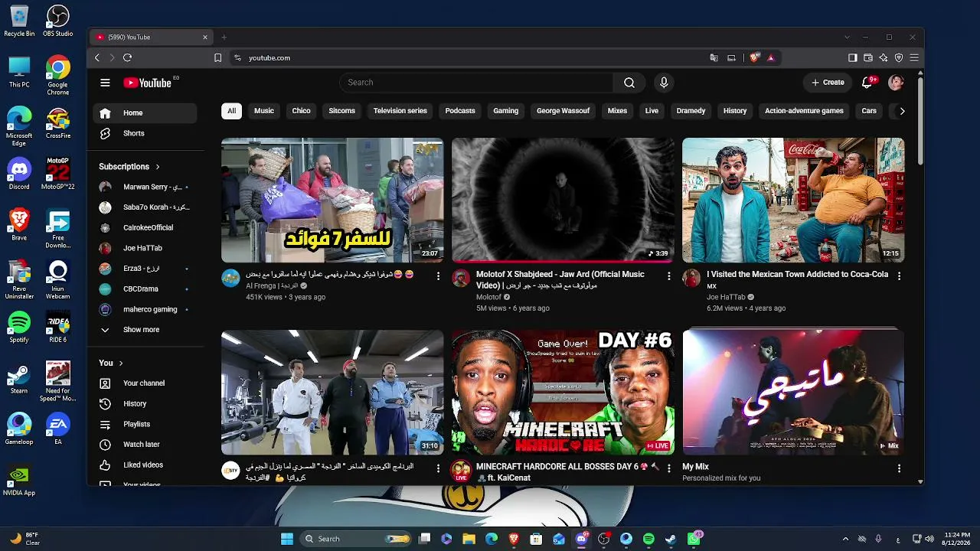
Task: Open the account avatar menu
Action: (896, 83)
